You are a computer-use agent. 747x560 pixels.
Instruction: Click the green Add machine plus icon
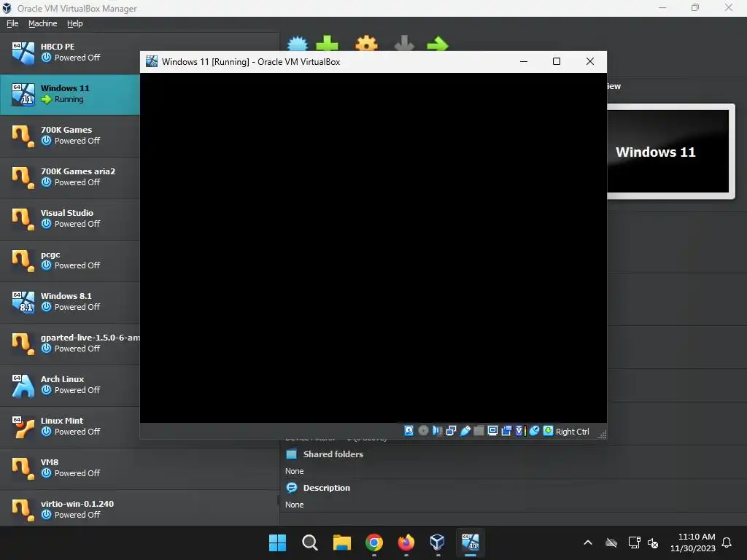328,43
